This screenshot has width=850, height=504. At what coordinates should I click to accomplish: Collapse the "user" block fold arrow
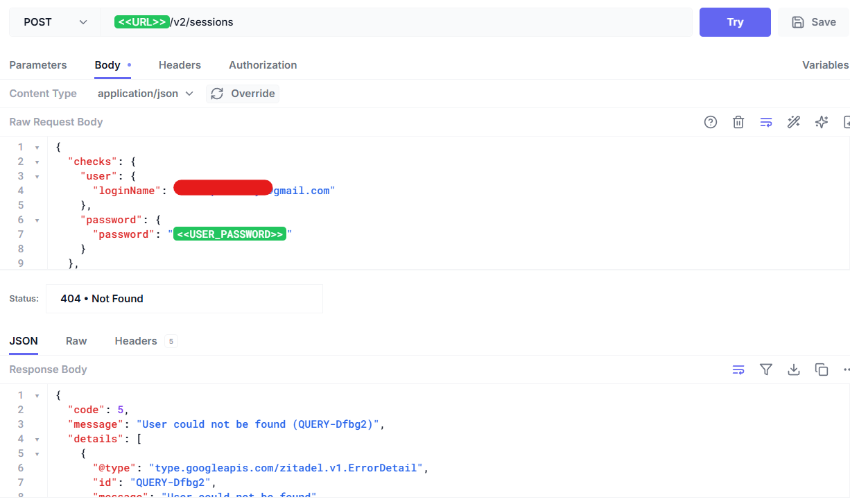[37, 176]
